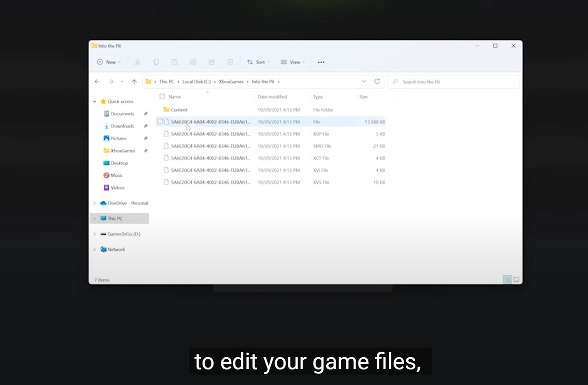Navigate to XboxGames in address bar
The height and width of the screenshot is (385, 588).
click(x=231, y=82)
